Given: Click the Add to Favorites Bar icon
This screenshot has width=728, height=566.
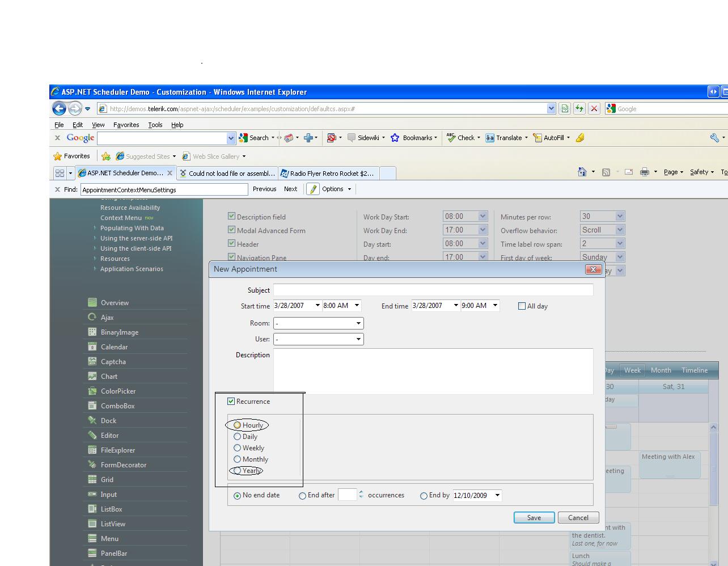Looking at the screenshot, I should coord(106,157).
